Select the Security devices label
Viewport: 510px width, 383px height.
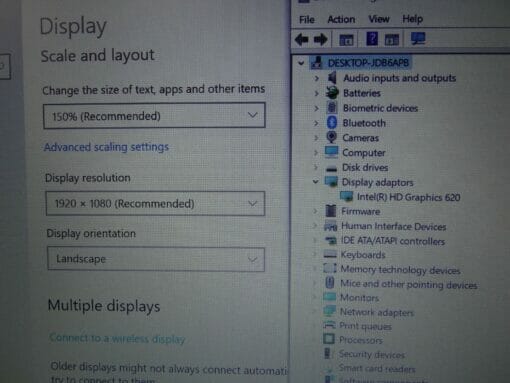(372, 354)
